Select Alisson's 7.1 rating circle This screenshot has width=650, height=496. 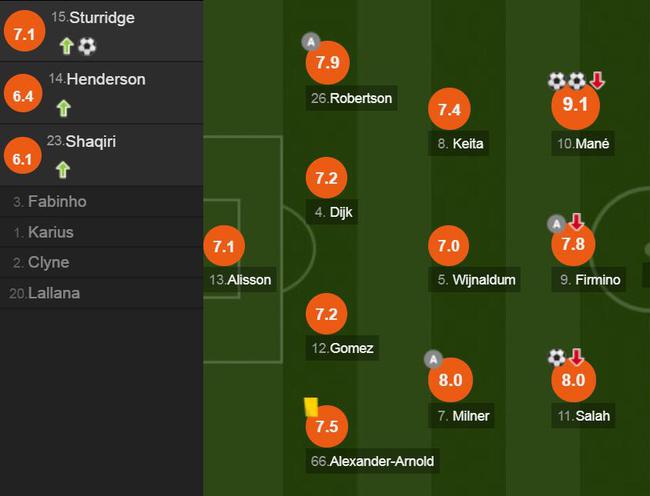[224, 246]
